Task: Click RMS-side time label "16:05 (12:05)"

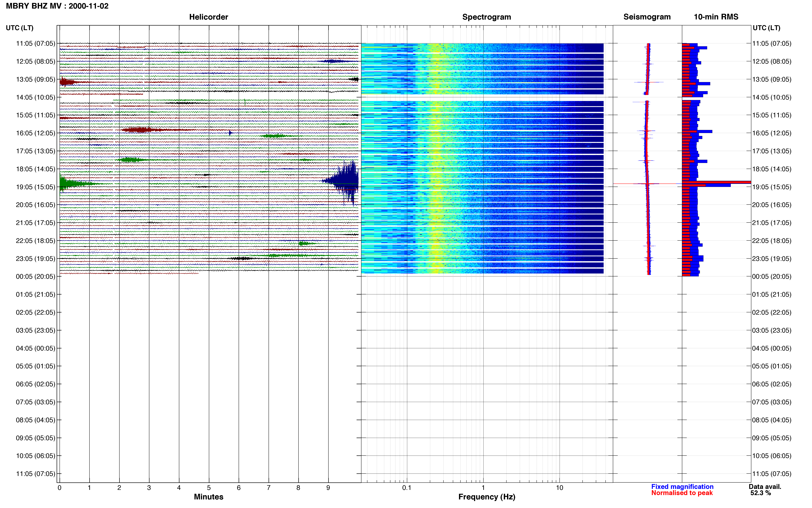Action: click(772, 133)
